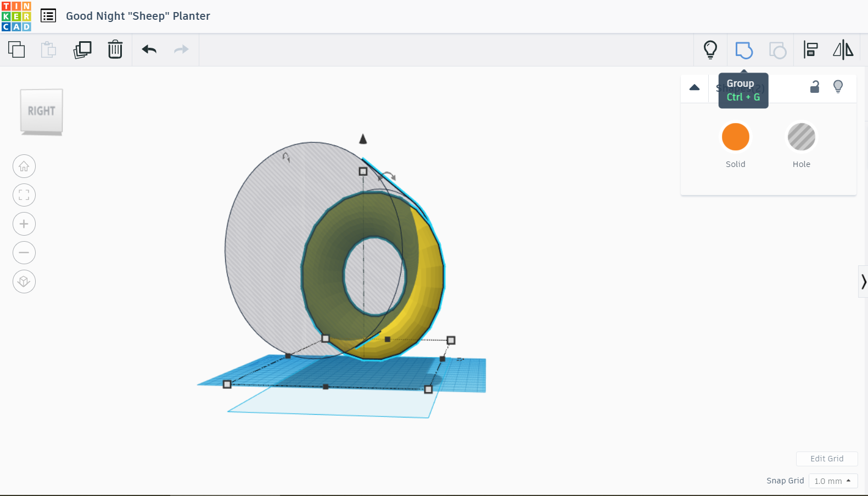Click the design title Good Night "Sheep" Planter

click(138, 16)
